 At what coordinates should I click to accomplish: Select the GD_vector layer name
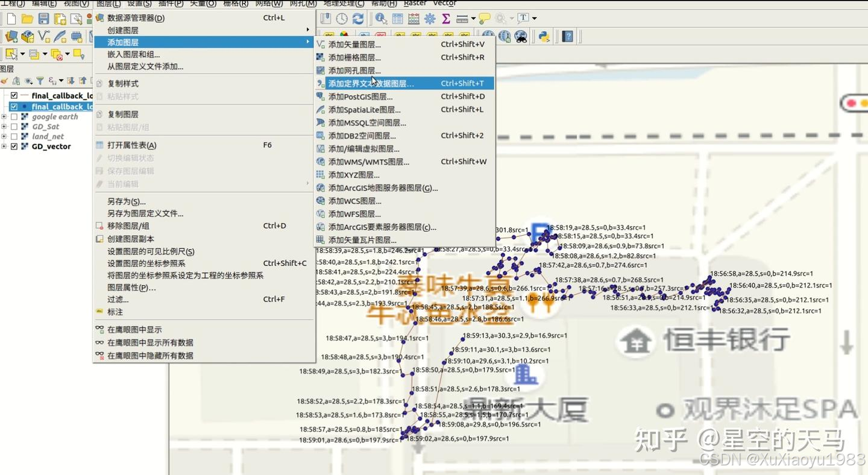click(x=51, y=146)
